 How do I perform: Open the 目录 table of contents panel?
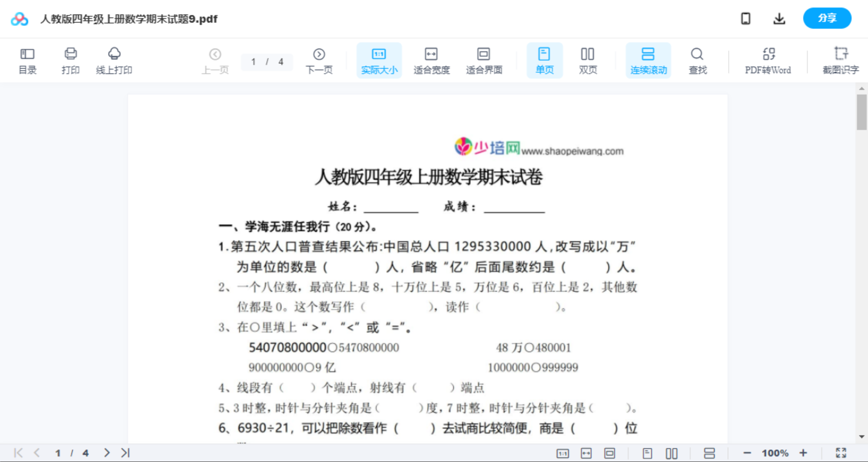coord(27,60)
